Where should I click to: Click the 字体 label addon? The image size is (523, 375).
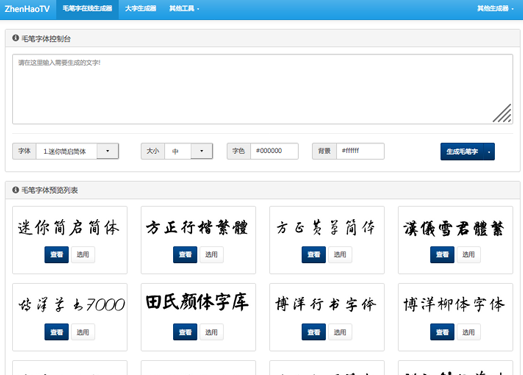[x=24, y=151]
